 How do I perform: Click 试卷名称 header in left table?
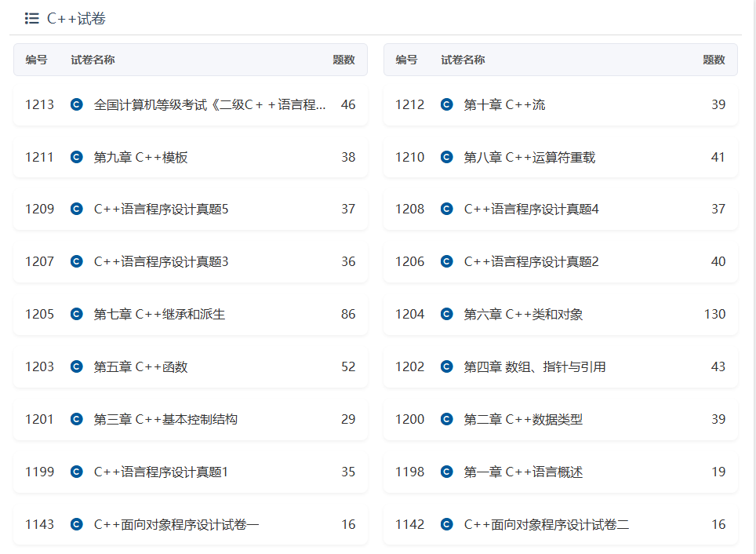[x=93, y=60]
